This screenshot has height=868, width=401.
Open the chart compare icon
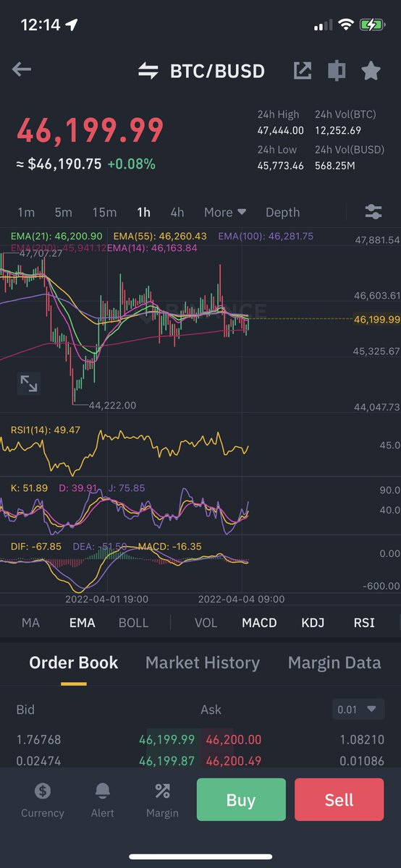tap(337, 70)
